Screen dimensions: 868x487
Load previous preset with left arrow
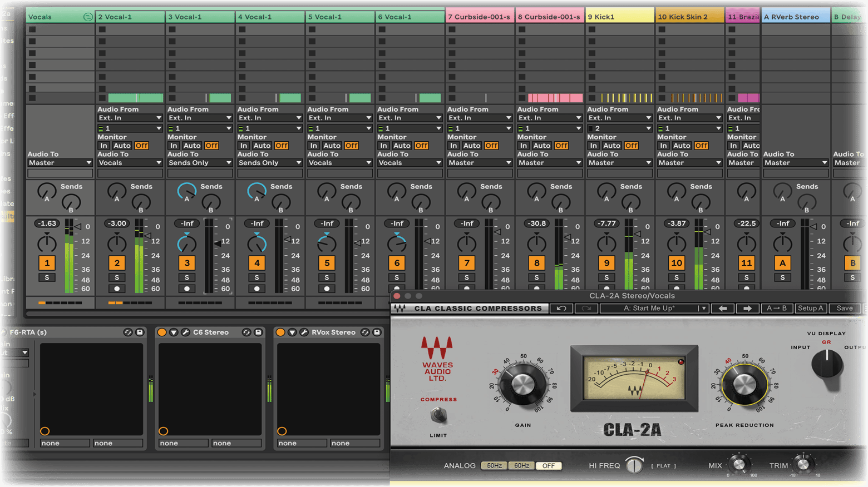(x=723, y=309)
